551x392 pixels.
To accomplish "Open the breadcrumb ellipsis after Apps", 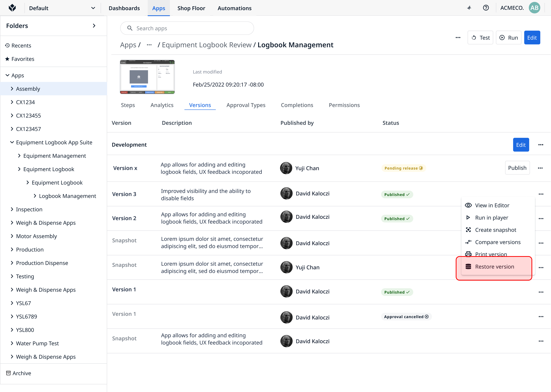I will pos(149,45).
